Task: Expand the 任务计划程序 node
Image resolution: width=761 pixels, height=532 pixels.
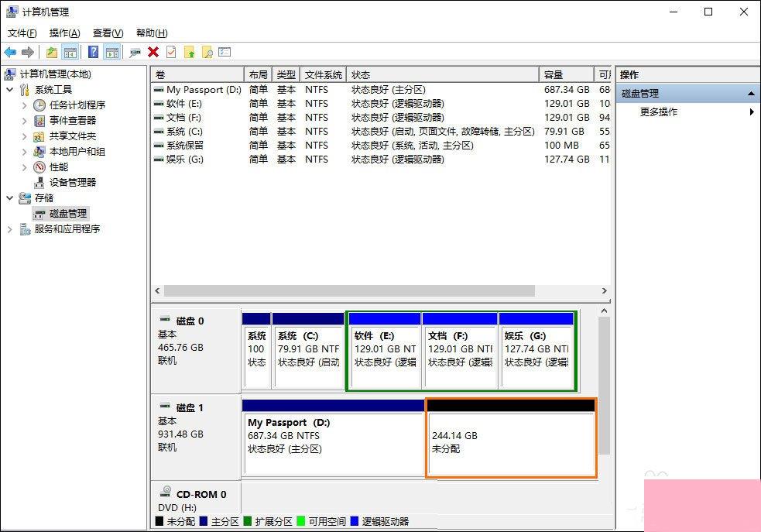Action: (24, 105)
